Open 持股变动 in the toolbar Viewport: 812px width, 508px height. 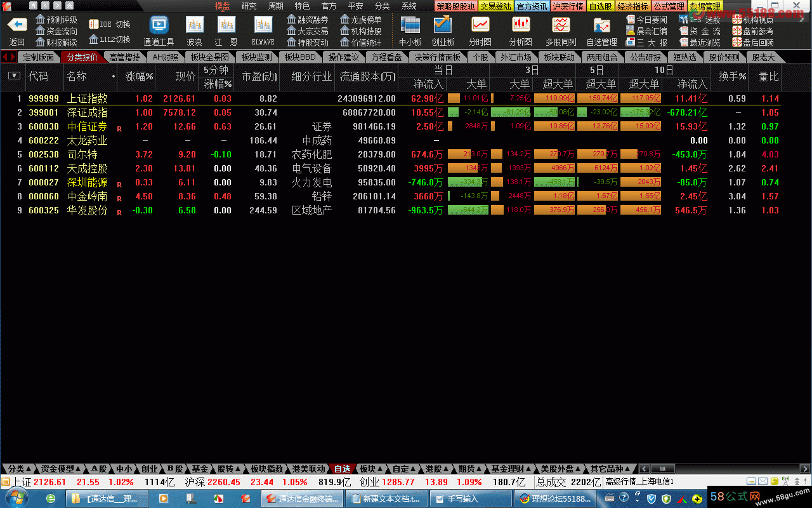coord(308,43)
